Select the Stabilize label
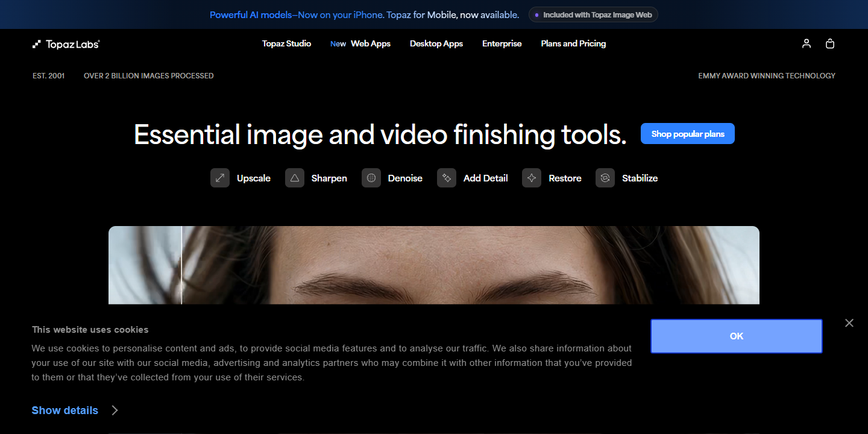This screenshot has width=868, height=434. [x=640, y=178]
